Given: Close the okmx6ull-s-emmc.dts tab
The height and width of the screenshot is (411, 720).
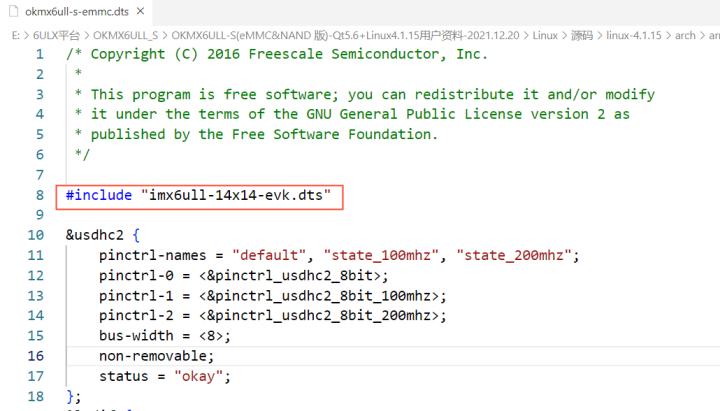Looking at the screenshot, I should [141, 11].
